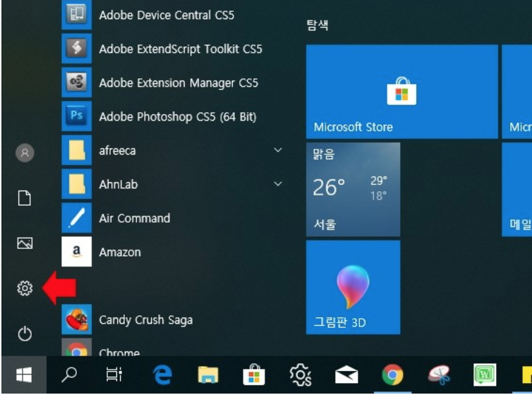This screenshot has width=532, height=395.
Task: Open Settings gear on taskbar
Action: click(301, 375)
